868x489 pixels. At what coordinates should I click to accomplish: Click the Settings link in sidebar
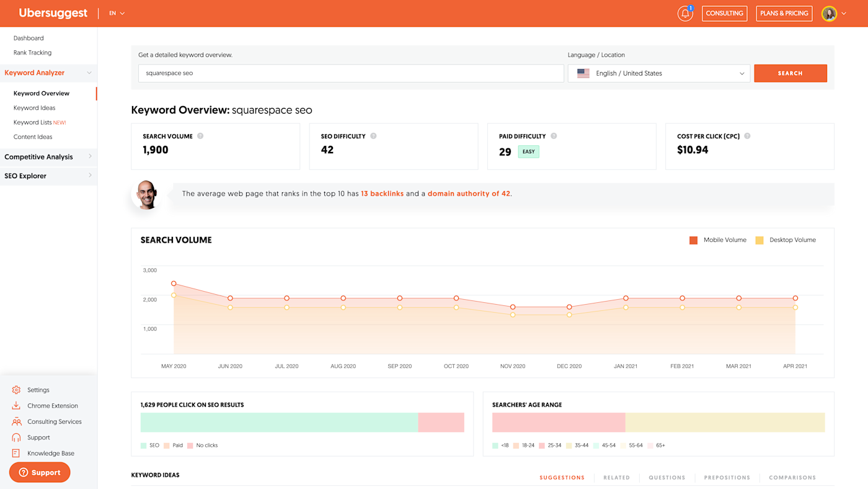38,390
